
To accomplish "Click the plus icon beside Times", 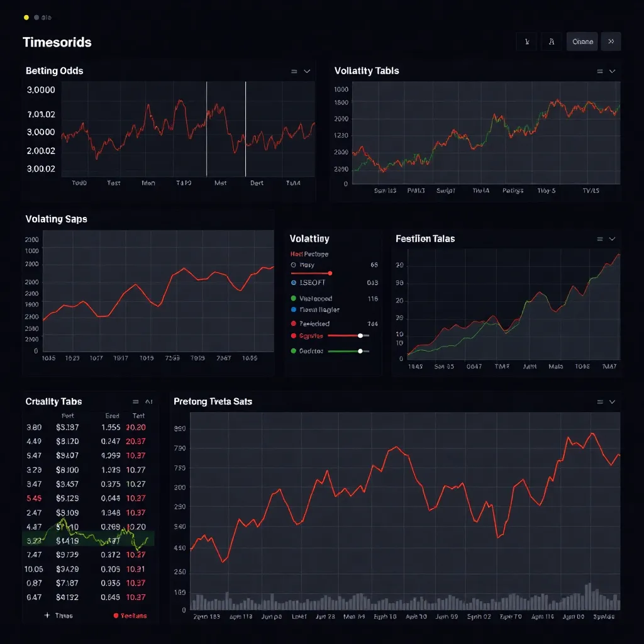I will coord(47,616).
